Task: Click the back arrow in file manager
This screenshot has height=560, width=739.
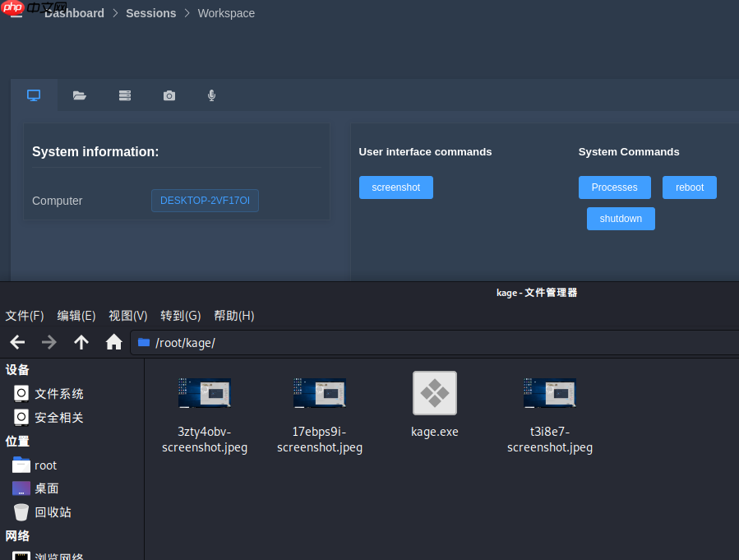Action: click(17, 342)
